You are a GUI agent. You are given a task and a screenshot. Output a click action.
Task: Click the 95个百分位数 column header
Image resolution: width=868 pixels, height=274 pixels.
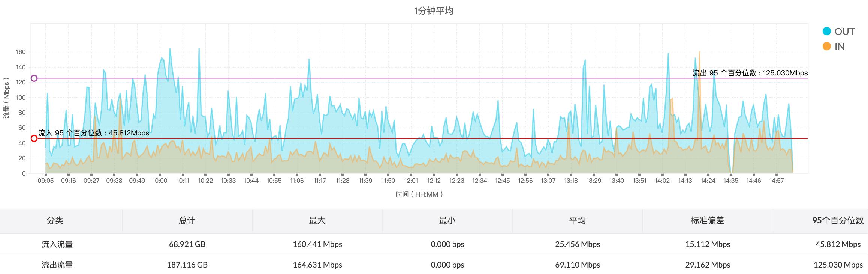[x=838, y=221]
